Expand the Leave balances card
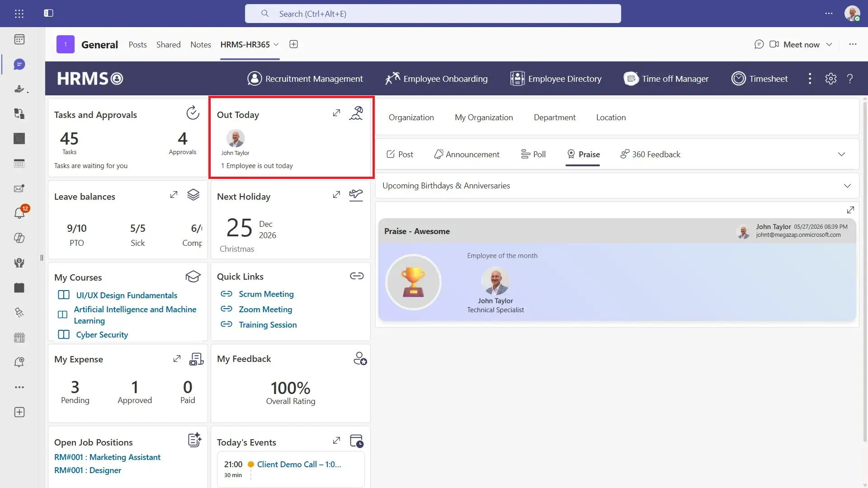The image size is (868, 488). click(x=174, y=195)
